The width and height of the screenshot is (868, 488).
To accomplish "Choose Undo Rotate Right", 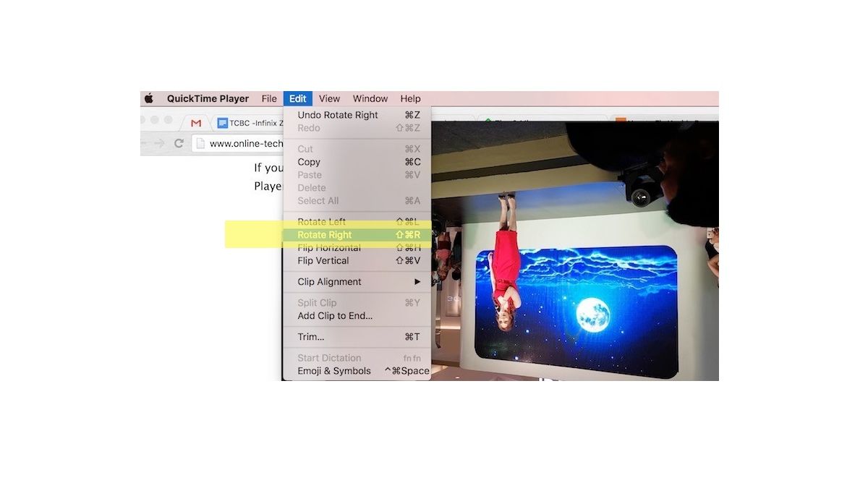I will (357, 115).
